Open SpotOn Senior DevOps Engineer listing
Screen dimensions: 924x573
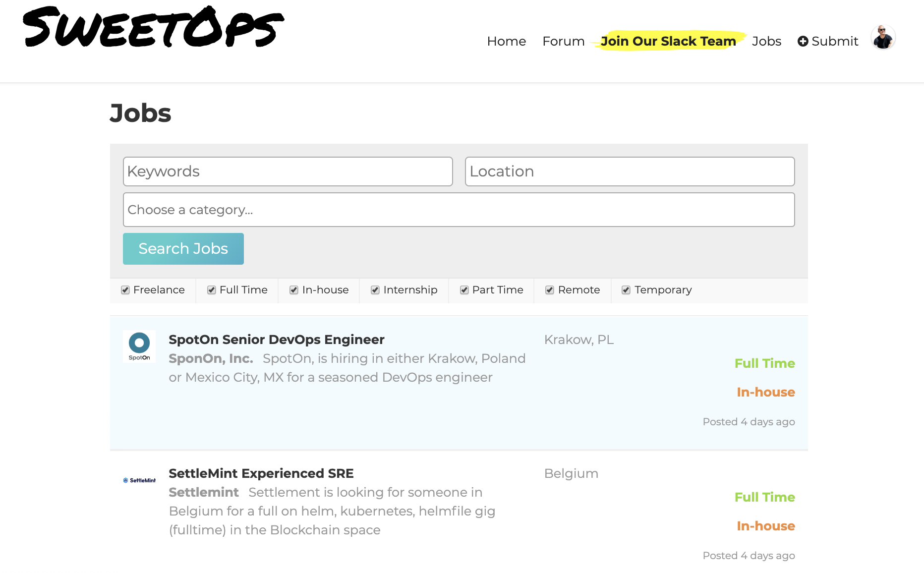tap(277, 340)
